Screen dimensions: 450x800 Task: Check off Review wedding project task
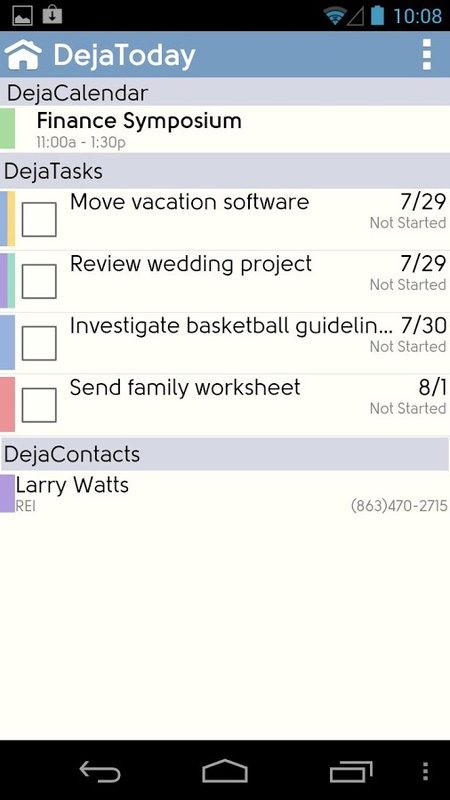pos(39,281)
